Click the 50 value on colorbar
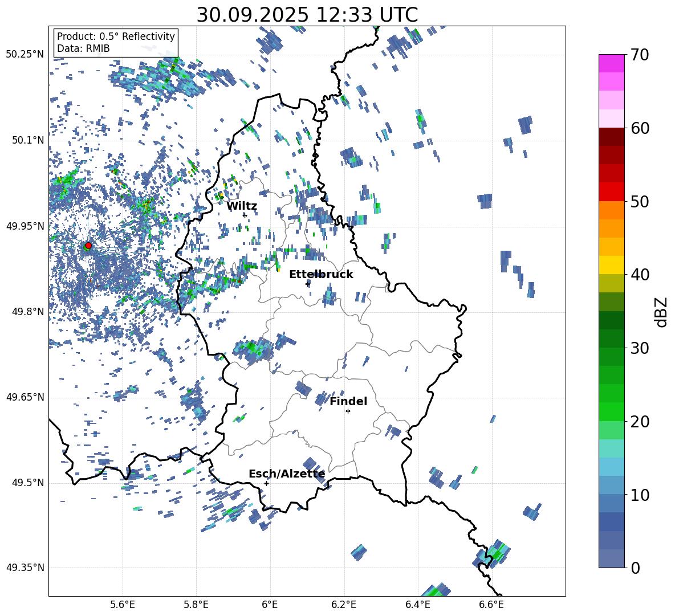The height and width of the screenshot is (616, 675). (x=640, y=202)
